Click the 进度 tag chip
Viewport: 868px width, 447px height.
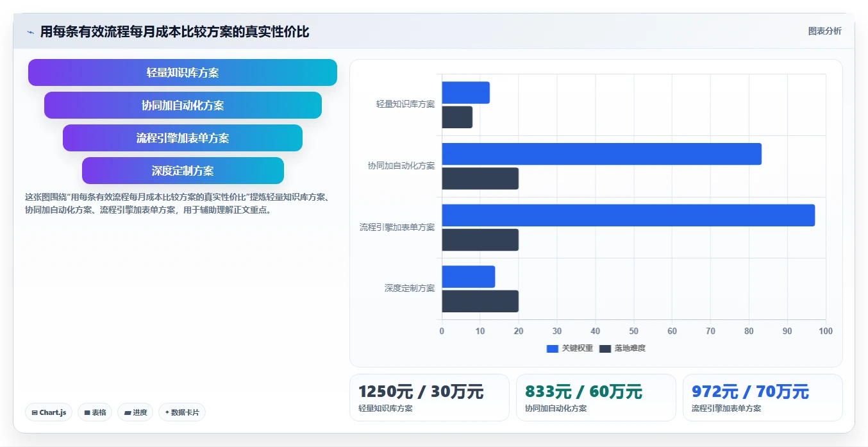pos(135,412)
